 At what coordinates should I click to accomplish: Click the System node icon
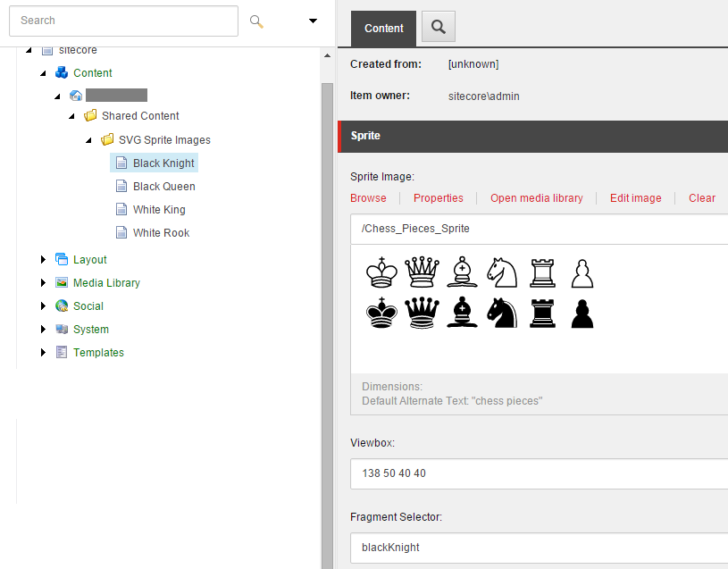click(62, 330)
